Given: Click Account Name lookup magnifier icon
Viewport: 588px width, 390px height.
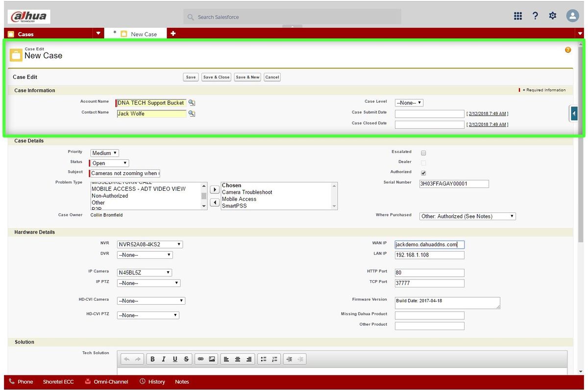Looking at the screenshot, I should pos(192,103).
